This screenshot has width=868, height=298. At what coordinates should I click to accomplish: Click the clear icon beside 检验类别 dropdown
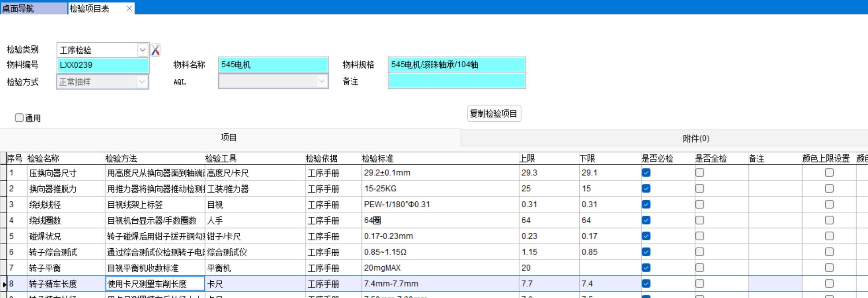tap(155, 50)
